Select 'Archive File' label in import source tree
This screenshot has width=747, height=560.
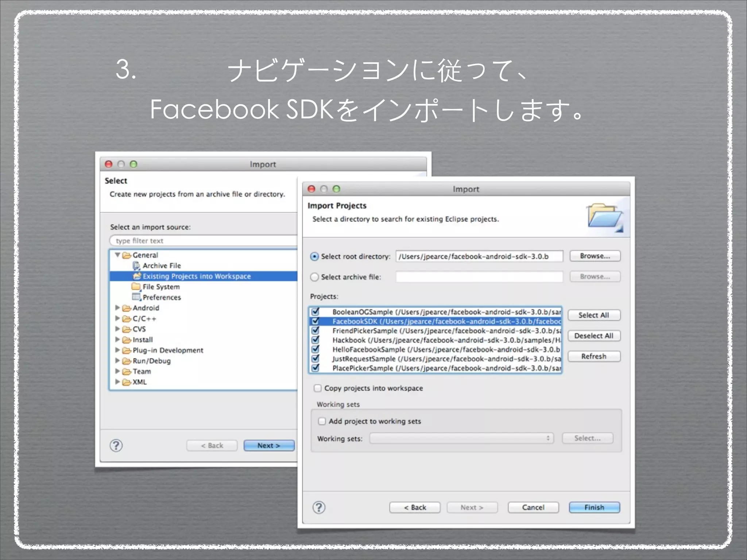click(162, 266)
